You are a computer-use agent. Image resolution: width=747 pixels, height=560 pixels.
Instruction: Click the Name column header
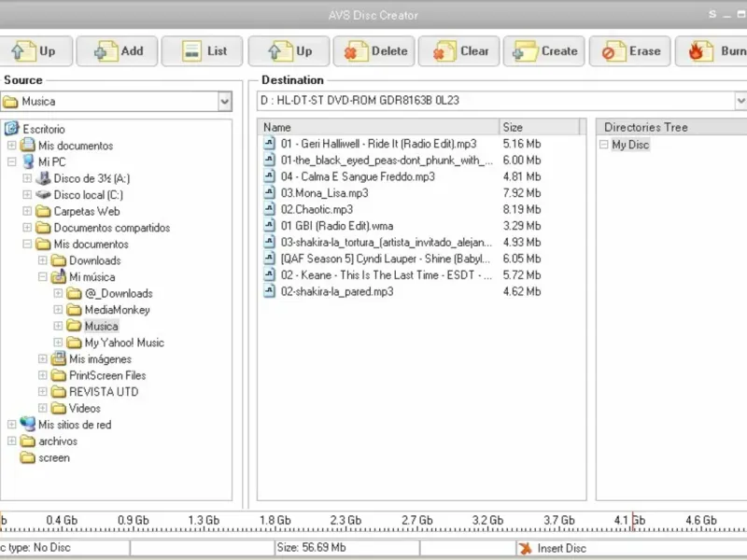[379, 127]
